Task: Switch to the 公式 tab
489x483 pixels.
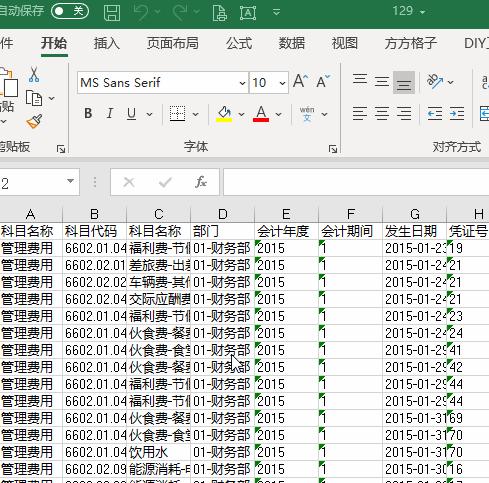Action: pyautogui.click(x=239, y=43)
